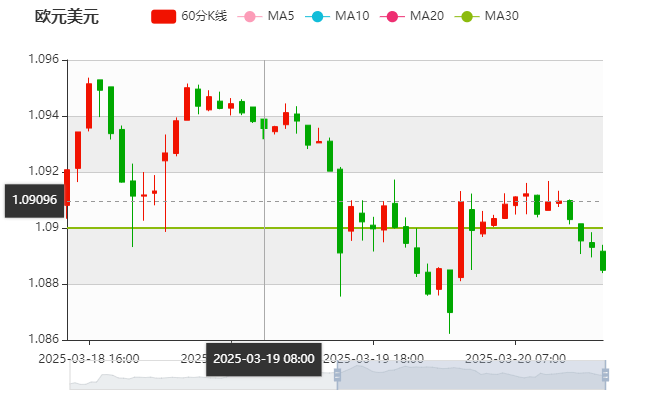Hide the MA5 series via its label
Viewport: 670px width, 400px height.
[x=281, y=17]
